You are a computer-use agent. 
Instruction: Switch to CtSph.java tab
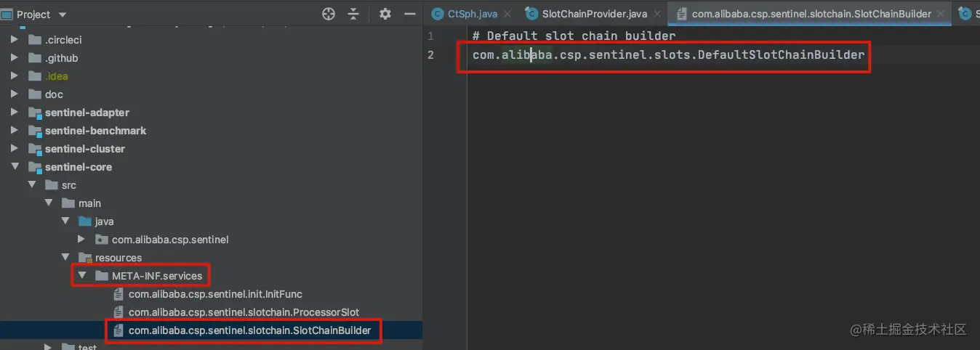(473, 14)
